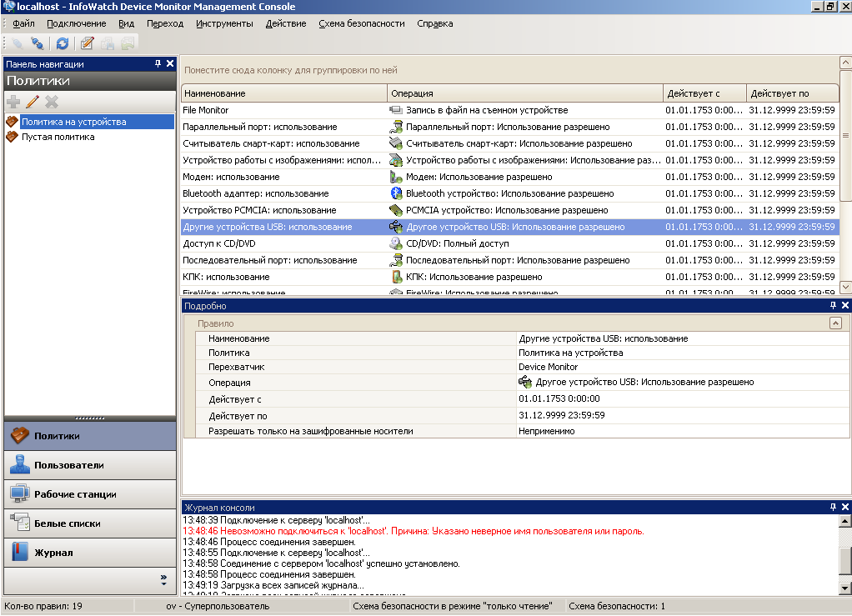Switch to Пользователи navigation section
Viewport: 852px width, 616px height.
pos(68,465)
